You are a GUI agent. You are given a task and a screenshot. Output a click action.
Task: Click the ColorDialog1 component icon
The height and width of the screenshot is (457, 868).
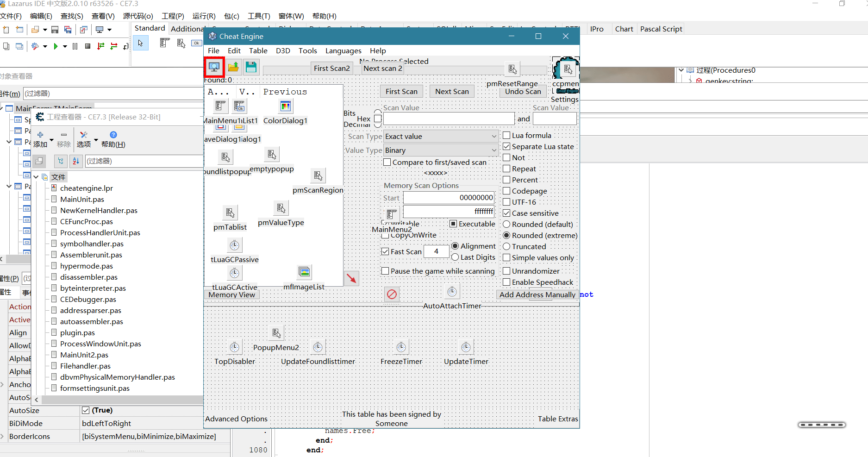(286, 106)
